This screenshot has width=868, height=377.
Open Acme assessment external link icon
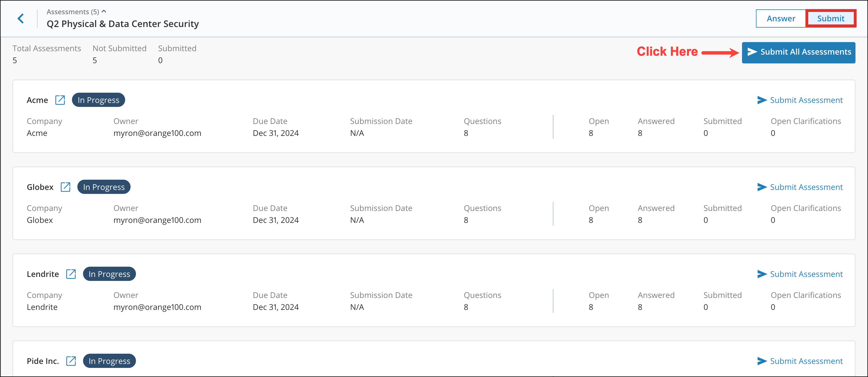click(x=60, y=100)
